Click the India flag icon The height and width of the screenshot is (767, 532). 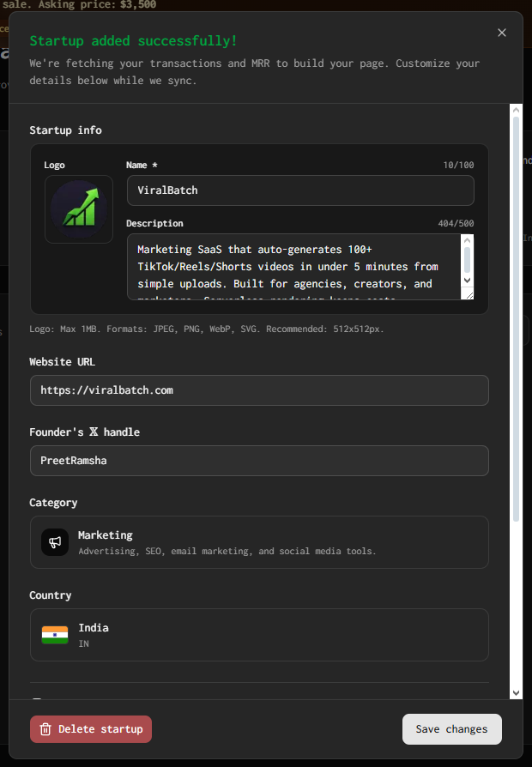55,635
